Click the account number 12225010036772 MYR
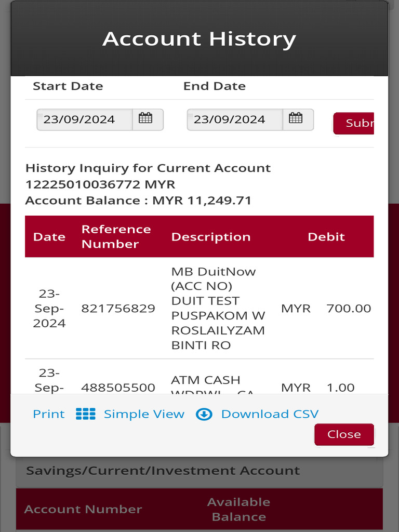 [100, 184]
